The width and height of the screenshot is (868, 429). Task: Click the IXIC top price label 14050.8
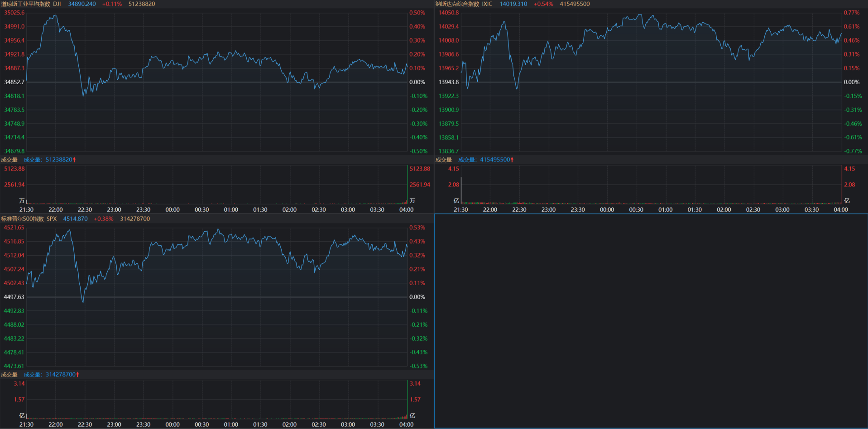click(449, 13)
